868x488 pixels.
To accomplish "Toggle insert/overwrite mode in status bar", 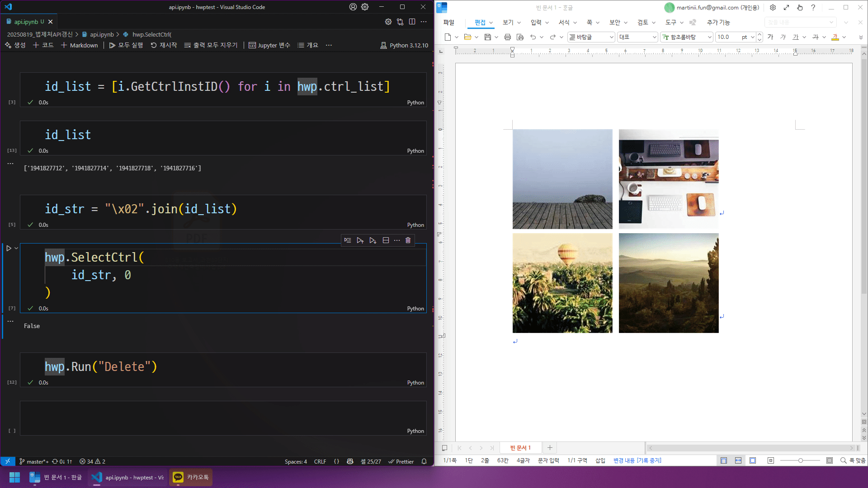I will point(600,460).
